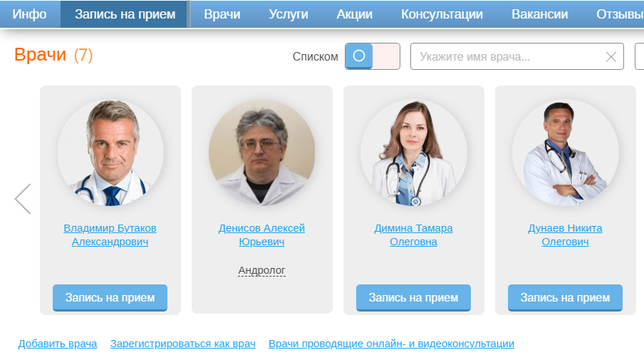The height and width of the screenshot is (355, 644).
Task: Open Дунаев Никита's profile photo
Action: tap(565, 153)
